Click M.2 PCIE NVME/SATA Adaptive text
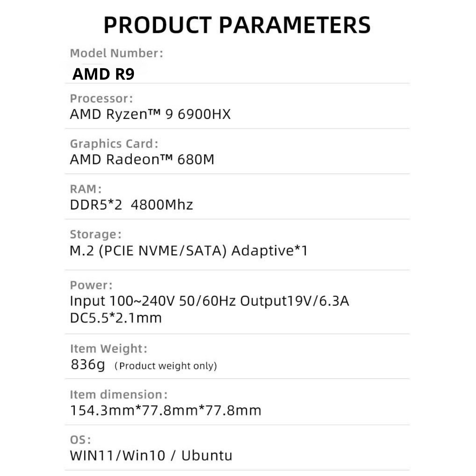Screen dimensions: 476x476 tap(189, 251)
